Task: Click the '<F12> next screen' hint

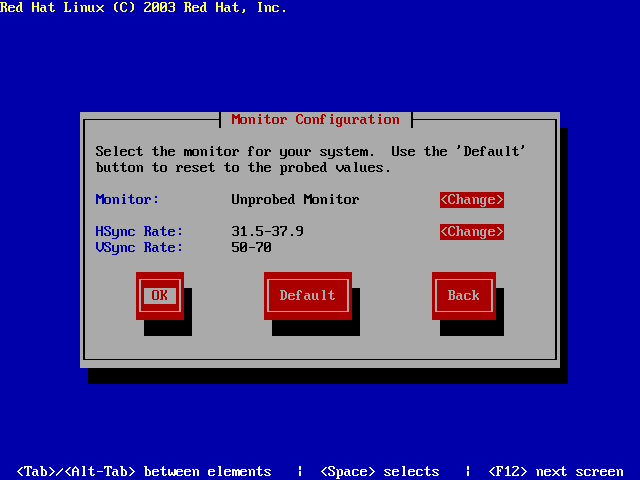Action: click(556, 472)
